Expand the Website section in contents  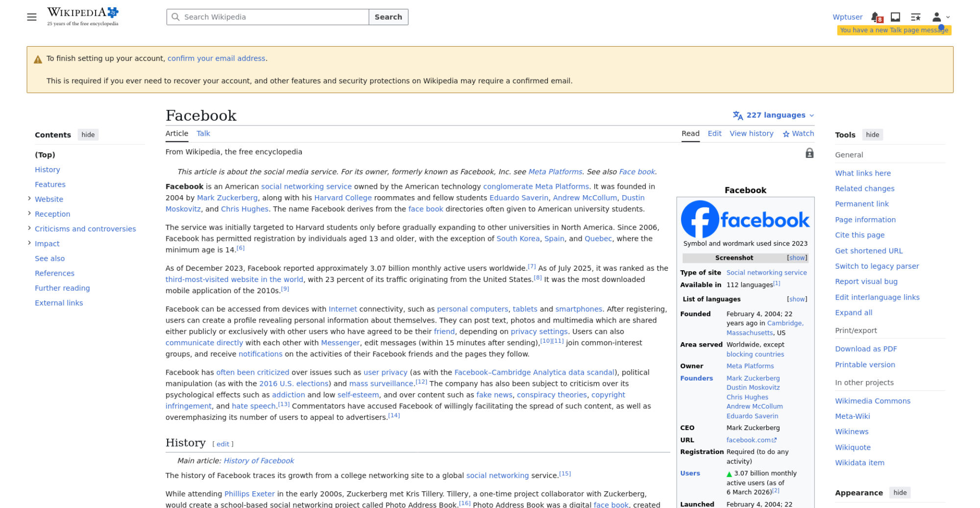click(29, 199)
